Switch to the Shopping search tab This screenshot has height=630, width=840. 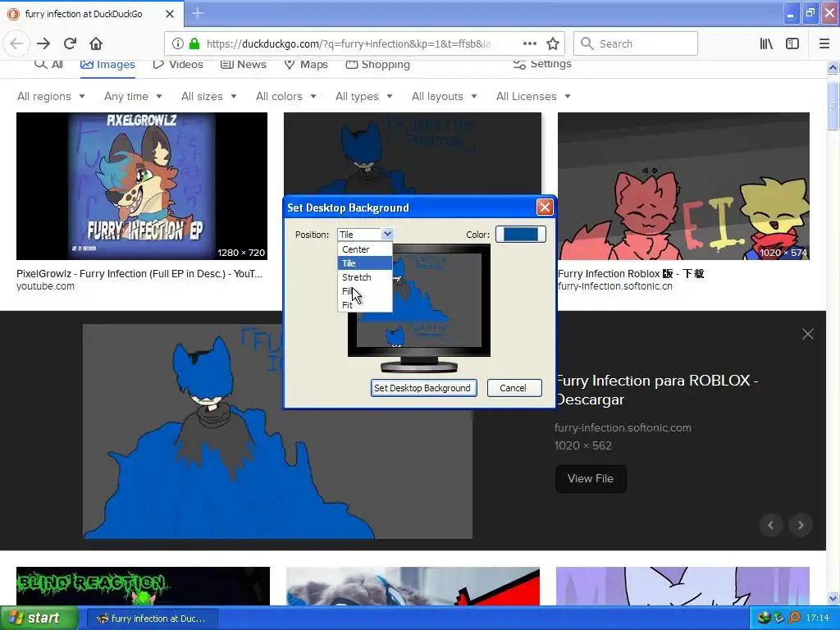377,64
